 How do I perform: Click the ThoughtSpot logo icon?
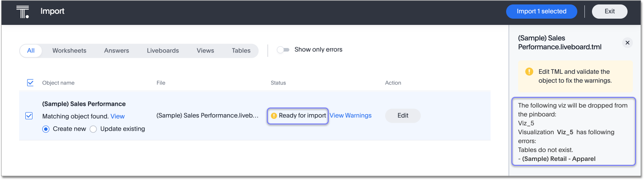[22, 12]
